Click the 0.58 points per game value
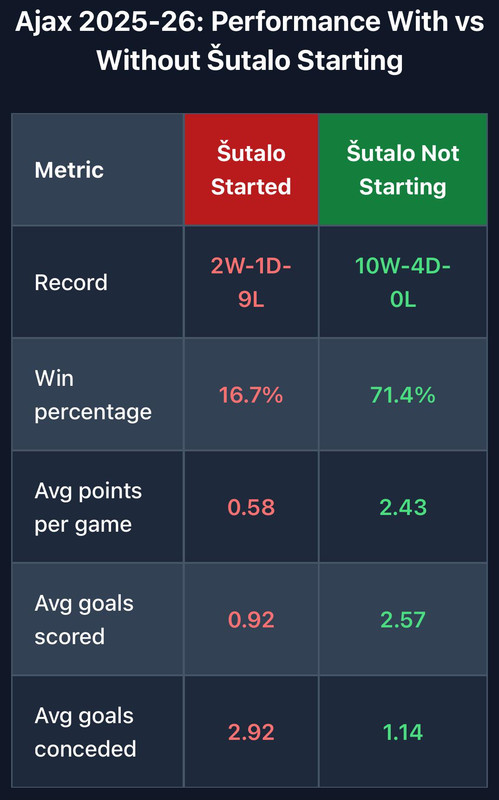This screenshot has height=800, width=499. click(251, 507)
